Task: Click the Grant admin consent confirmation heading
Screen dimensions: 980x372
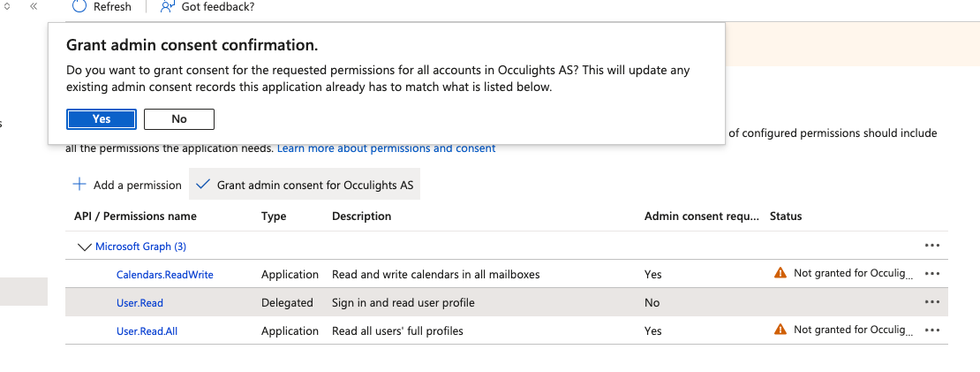Action: (x=192, y=45)
